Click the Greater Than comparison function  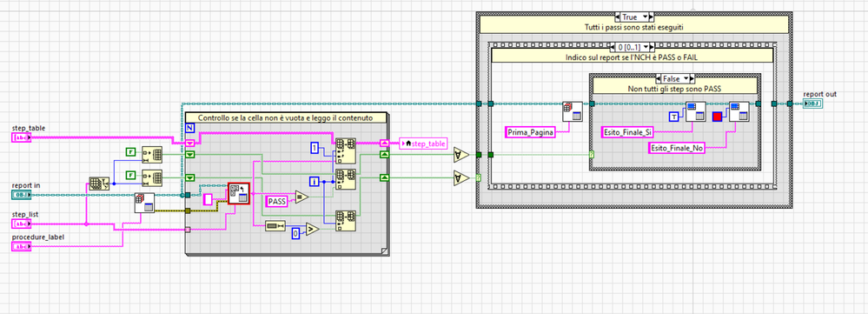(x=312, y=230)
